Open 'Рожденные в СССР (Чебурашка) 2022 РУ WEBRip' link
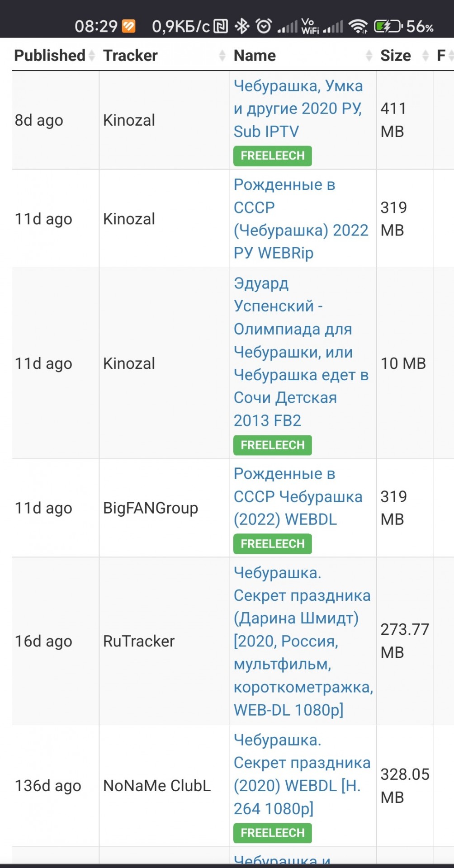The width and height of the screenshot is (454, 868). pyautogui.click(x=301, y=219)
